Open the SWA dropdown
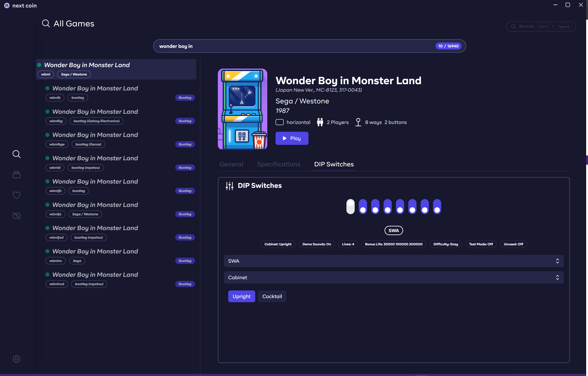The width and height of the screenshot is (588, 376). tap(394, 261)
